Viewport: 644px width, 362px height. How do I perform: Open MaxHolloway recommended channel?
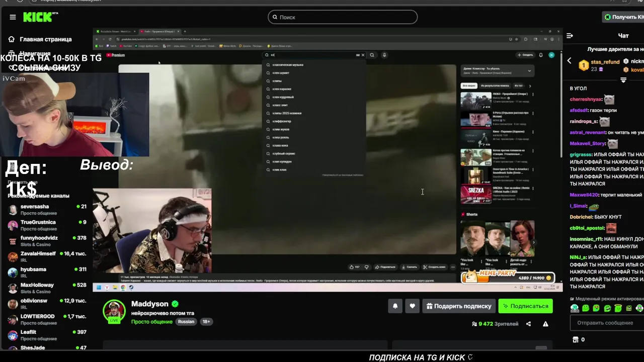pyautogui.click(x=46, y=288)
